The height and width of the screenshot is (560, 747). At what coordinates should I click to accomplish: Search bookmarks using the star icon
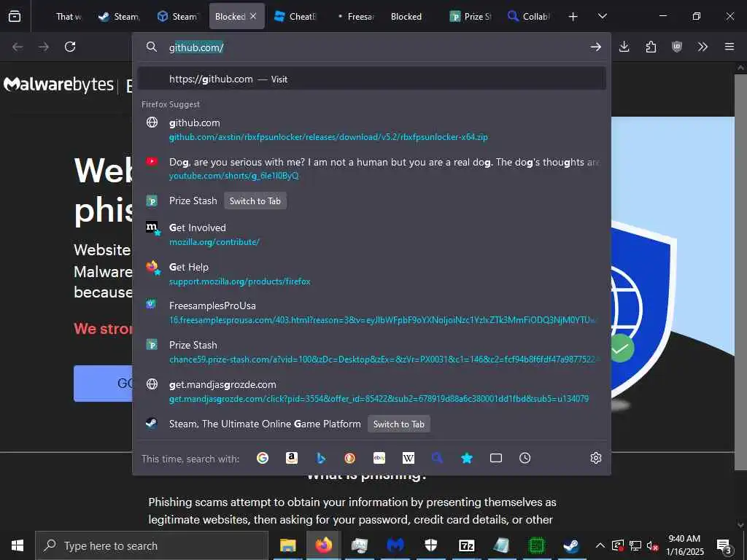click(467, 458)
